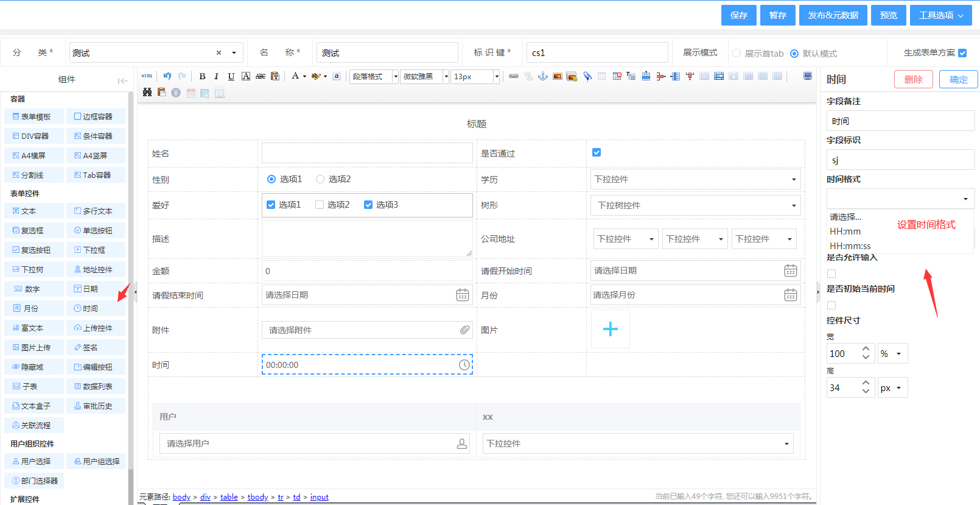Add the 用户选择 component
This screenshot has height=505, width=980.
[34, 461]
